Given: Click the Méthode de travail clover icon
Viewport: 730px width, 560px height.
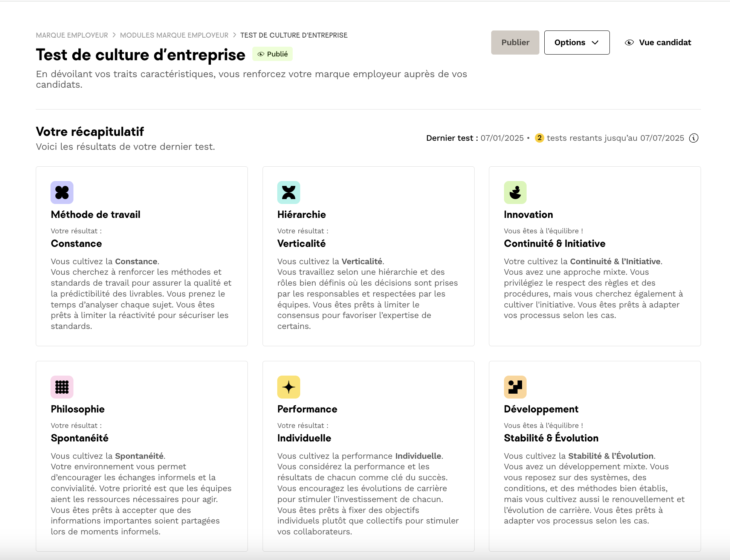Looking at the screenshot, I should coord(62,192).
